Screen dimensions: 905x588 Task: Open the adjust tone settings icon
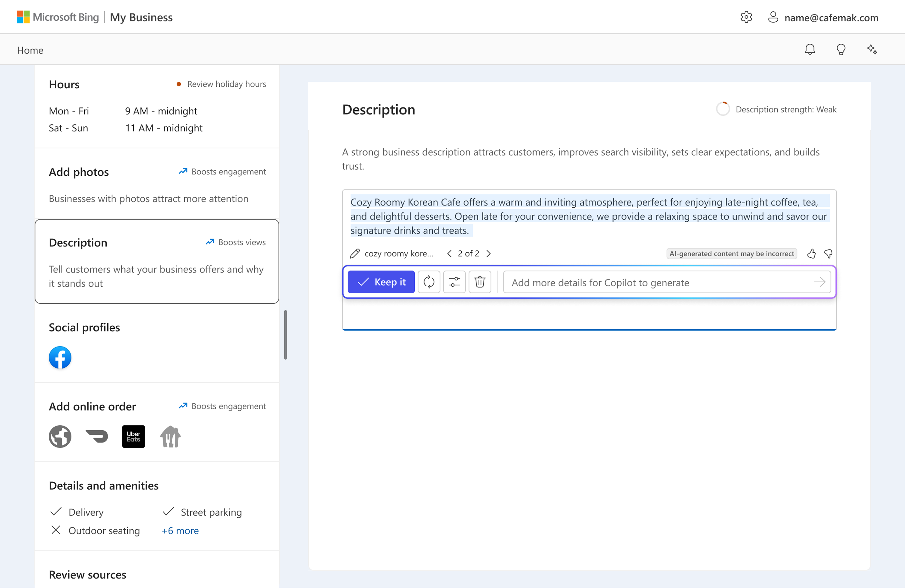click(454, 282)
